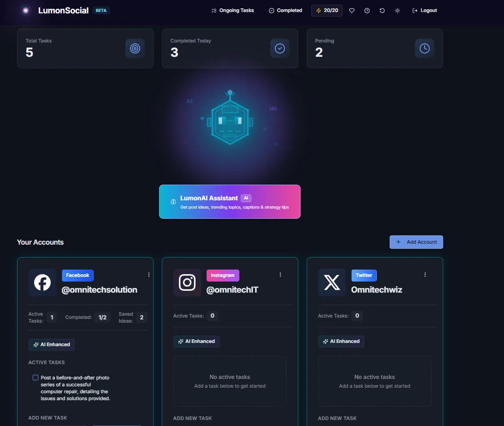
Task: Open the @omnitechIT account options menu
Action: click(x=280, y=275)
